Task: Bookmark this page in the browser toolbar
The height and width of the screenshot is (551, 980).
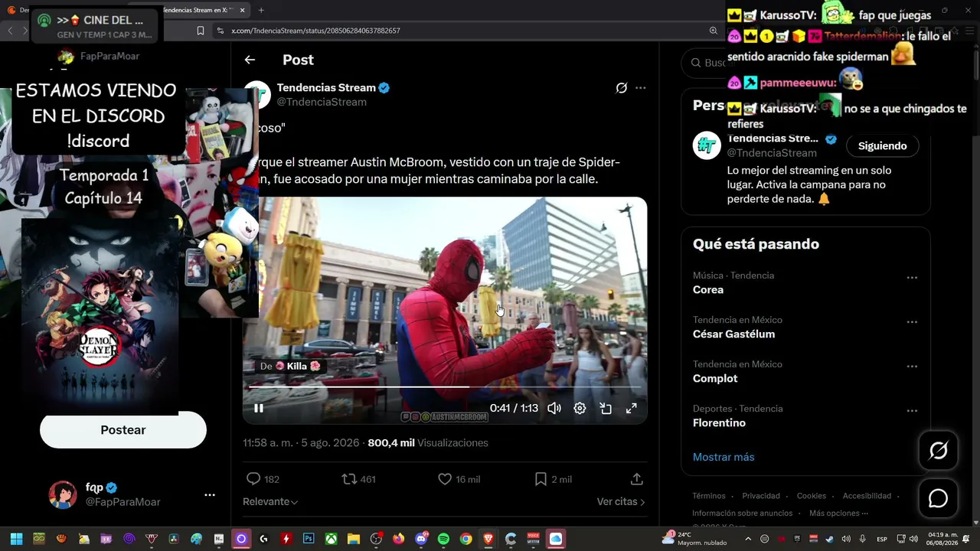Action: [x=201, y=31]
